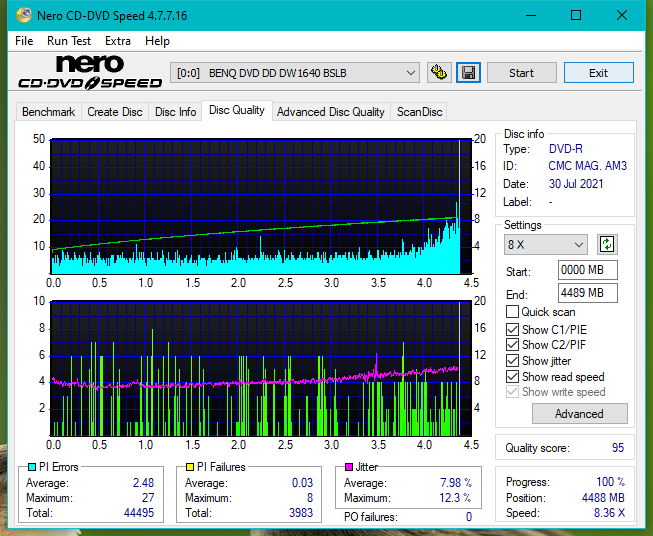Disable Show jitter checkbox

[512, 361]
